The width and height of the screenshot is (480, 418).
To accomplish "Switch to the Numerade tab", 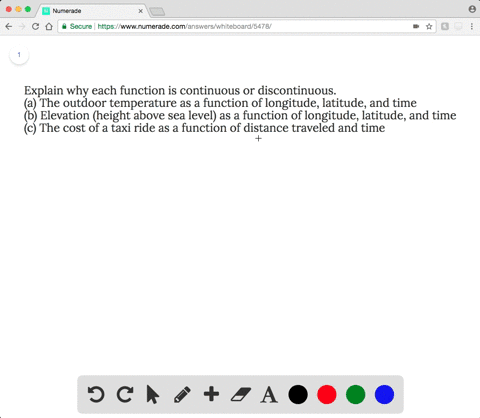I will pos(92,11).
